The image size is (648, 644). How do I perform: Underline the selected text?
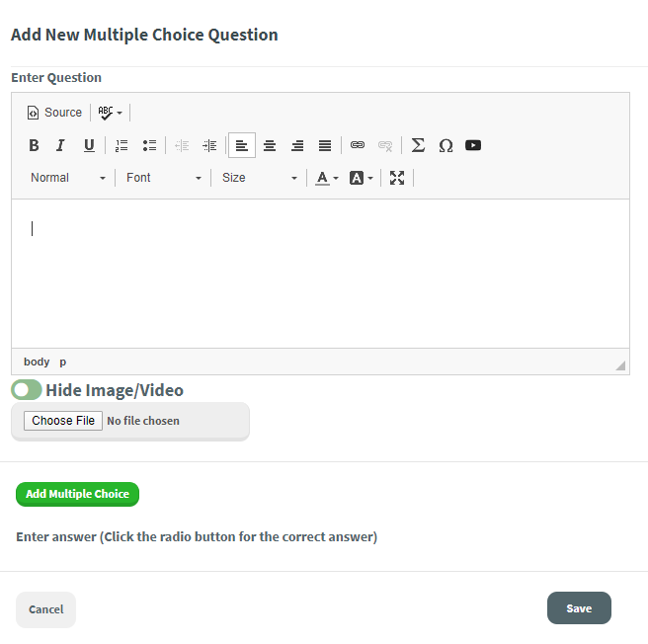[x=89, y=145]
